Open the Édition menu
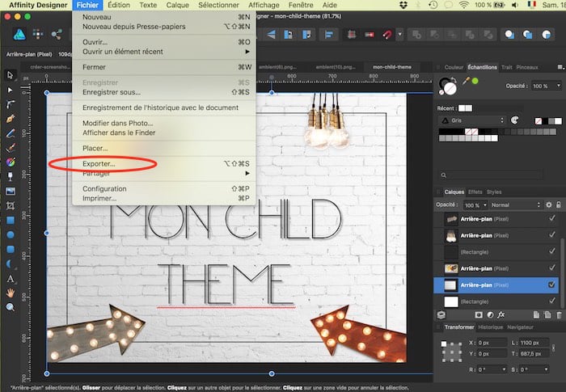Viewport: 566px width, 392px height. [x=119, y=5]
